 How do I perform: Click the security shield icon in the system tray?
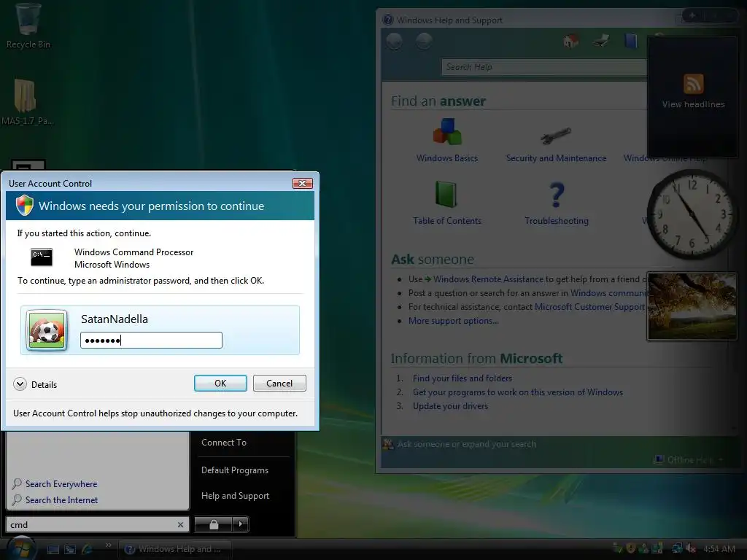click(x=631, y=548)
